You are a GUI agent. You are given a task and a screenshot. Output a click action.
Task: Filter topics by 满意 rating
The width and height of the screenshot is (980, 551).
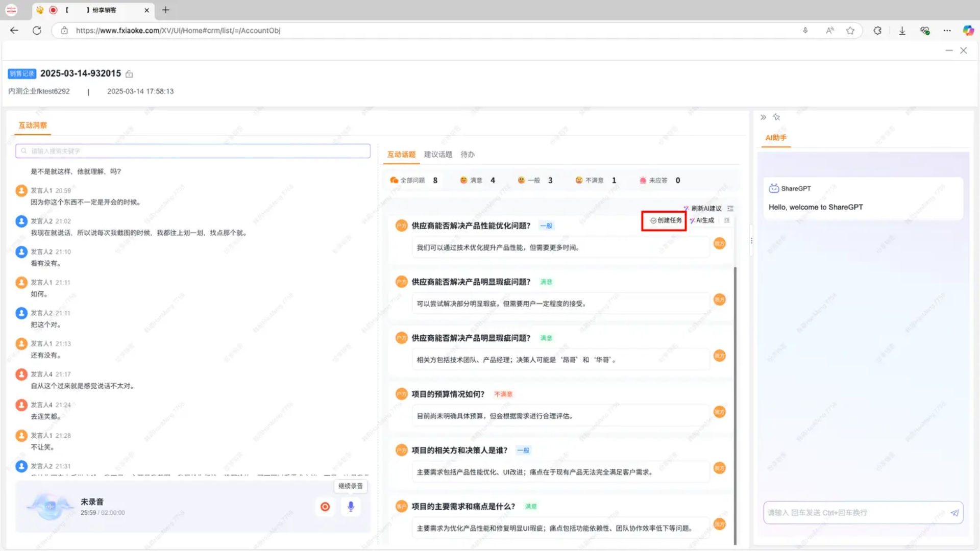pyautogui.click(x=477, y=181)
